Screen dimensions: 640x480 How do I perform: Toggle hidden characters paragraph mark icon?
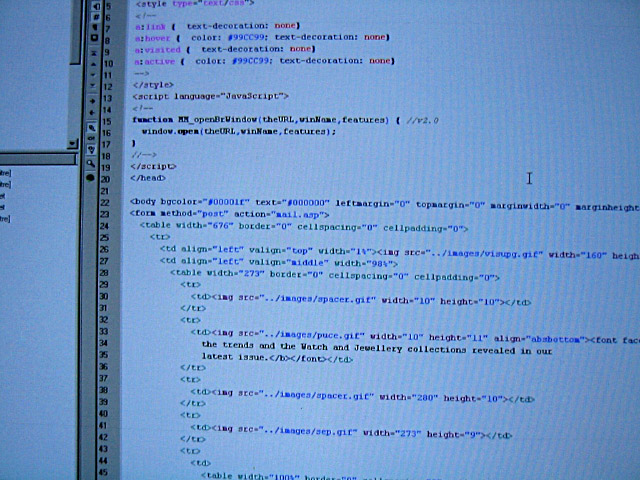tap(95, 27)
